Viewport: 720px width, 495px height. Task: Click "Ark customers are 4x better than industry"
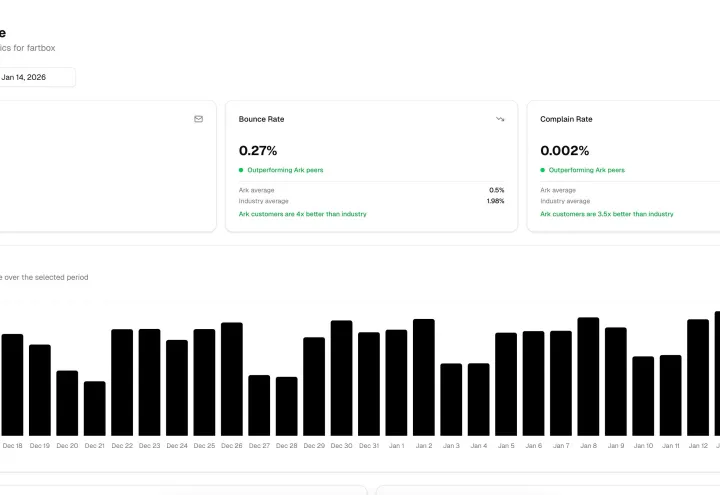point(303,214)
